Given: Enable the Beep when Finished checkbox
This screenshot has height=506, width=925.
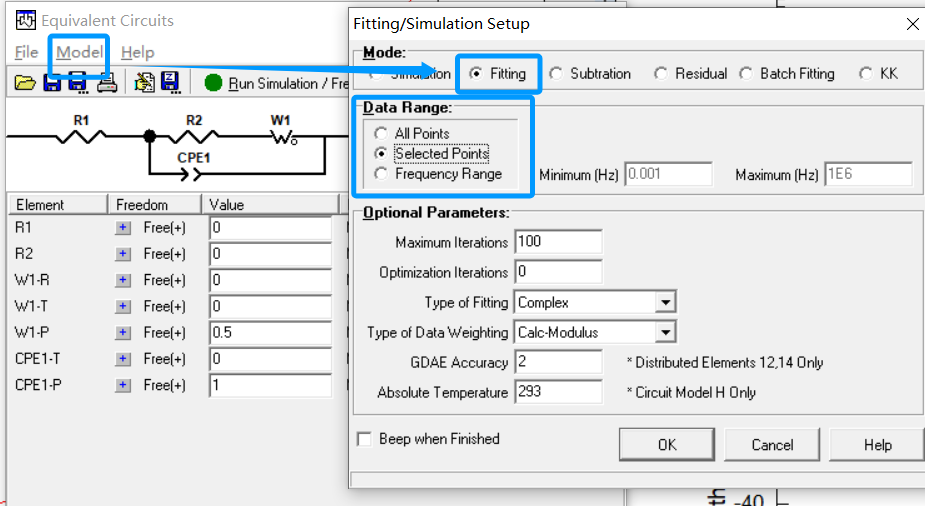Looking at the screenshot, I should 364,439.
